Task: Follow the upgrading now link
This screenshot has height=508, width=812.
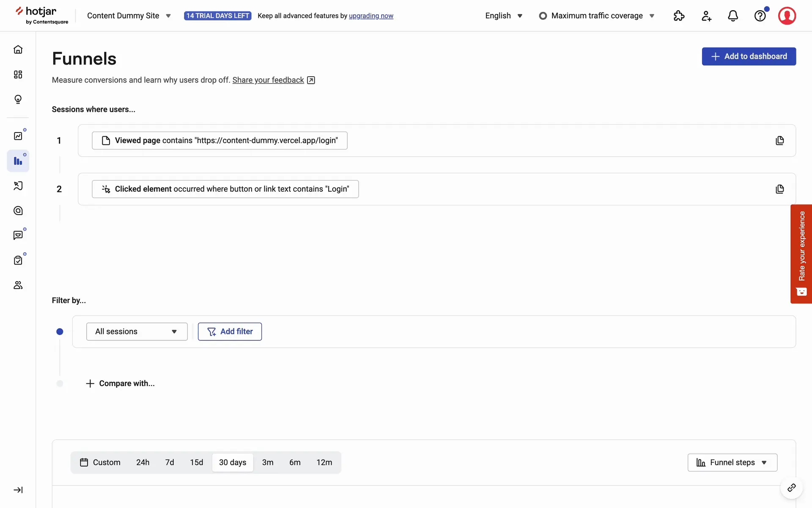Action: [371, 16]
